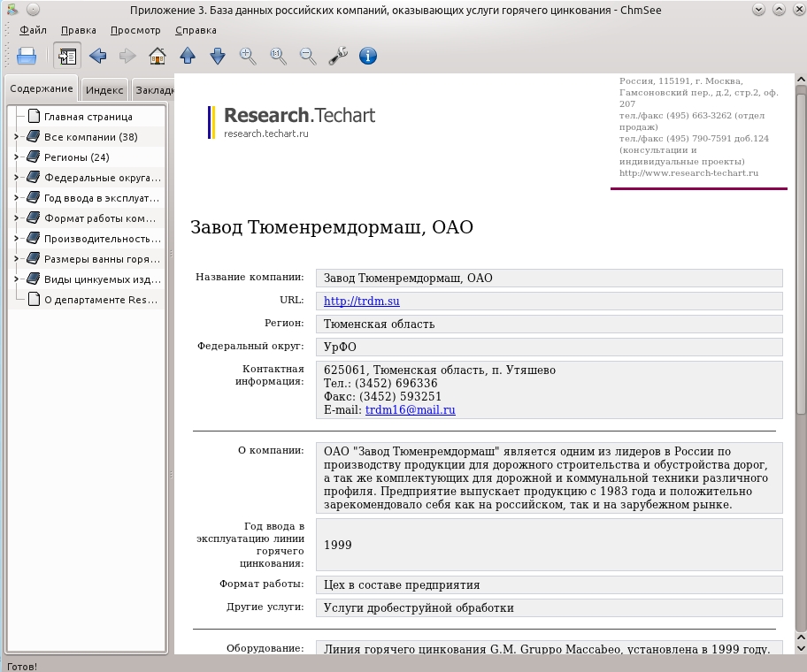Click the page icon beside О департаменте

[x=34, y=299]
